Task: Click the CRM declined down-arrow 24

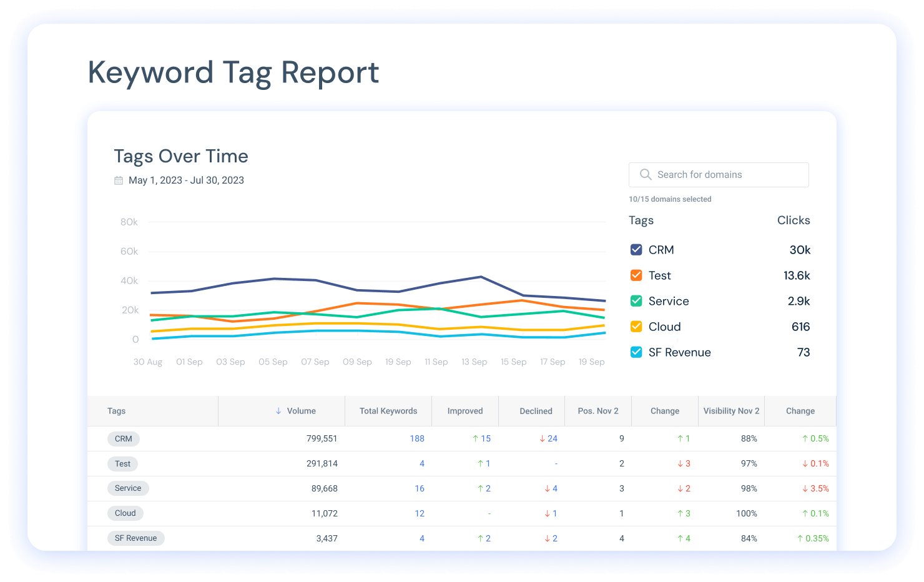Action: [548, 438]
